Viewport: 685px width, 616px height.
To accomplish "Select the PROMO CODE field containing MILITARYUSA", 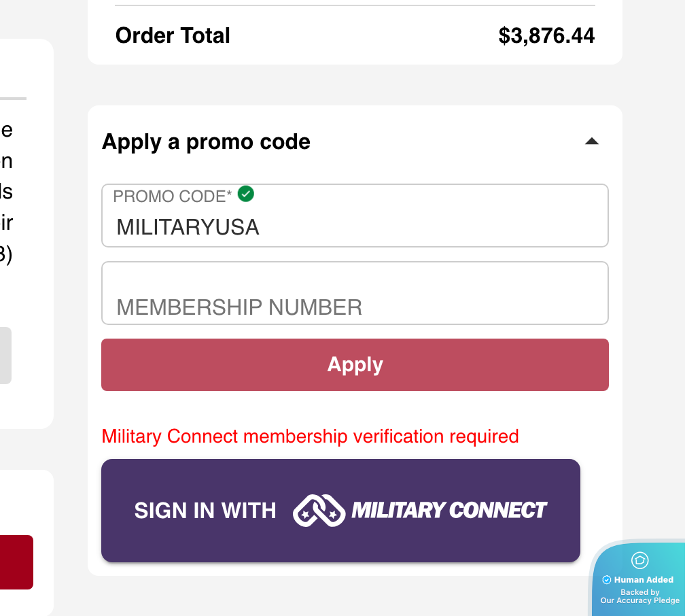I will click(355, 215).
